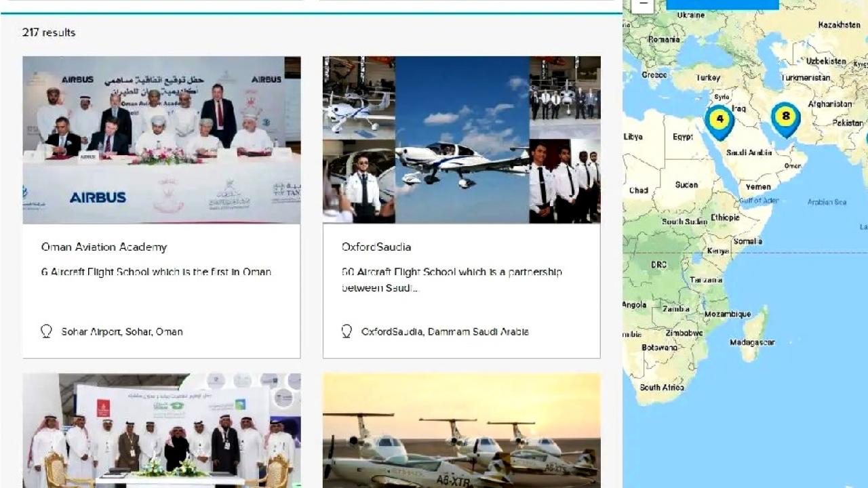Click the 'Sohar Airport, Sohar, Oman' address
The width and height of the screenshot is (868, 488).
(x=122, y=331)
